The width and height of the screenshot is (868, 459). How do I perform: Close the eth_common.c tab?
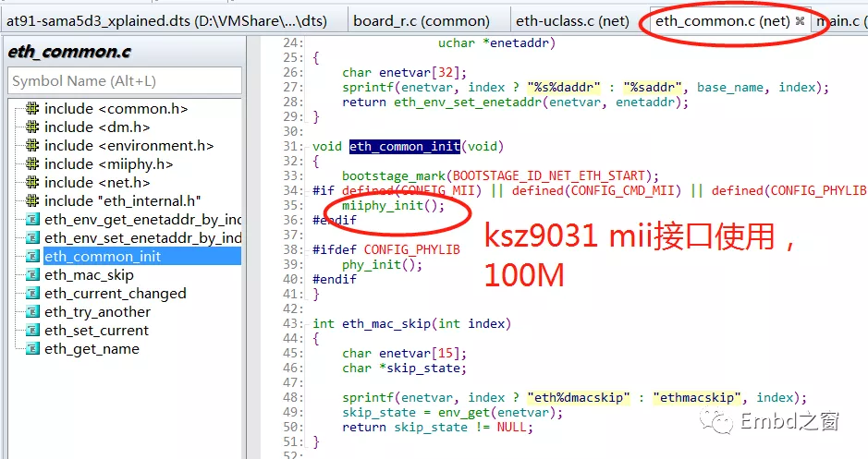click(x=800, y=21)
